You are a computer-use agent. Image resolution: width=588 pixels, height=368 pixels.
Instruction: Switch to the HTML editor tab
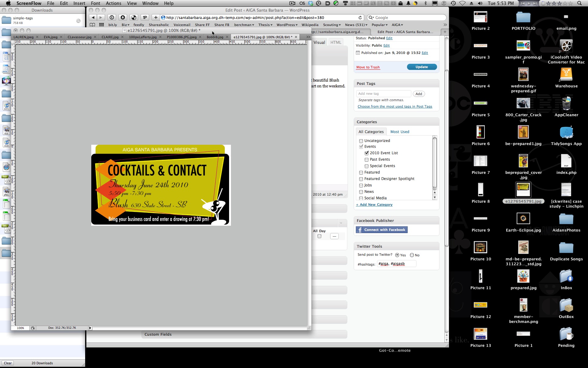click(336, 42)
